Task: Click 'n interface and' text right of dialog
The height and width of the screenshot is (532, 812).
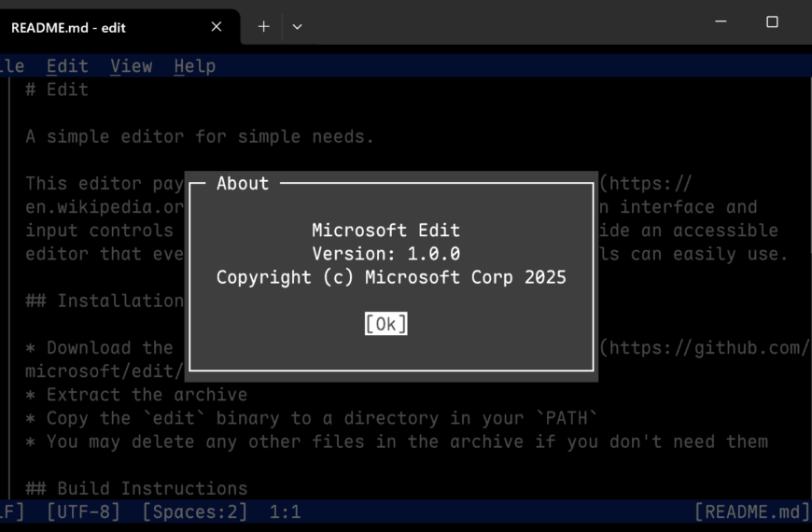Action: tap(679, 207)
